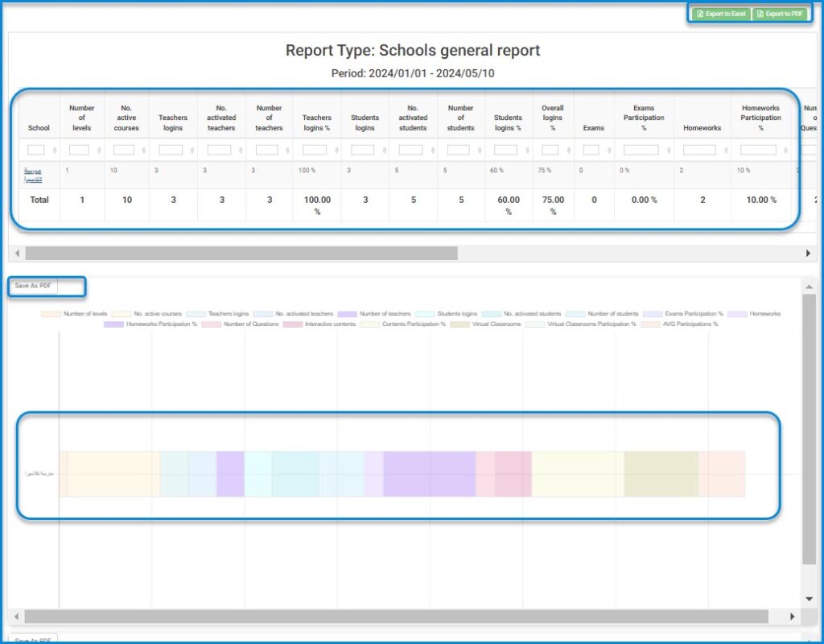Sort by Teachers logins column
Viewport: 824px width, 644px height.
[192, 151]
